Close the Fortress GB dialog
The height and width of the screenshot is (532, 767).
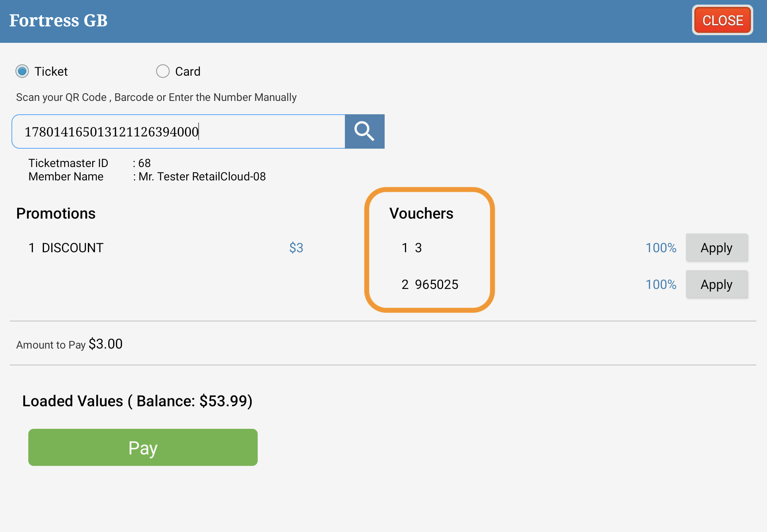coord(722,20)
